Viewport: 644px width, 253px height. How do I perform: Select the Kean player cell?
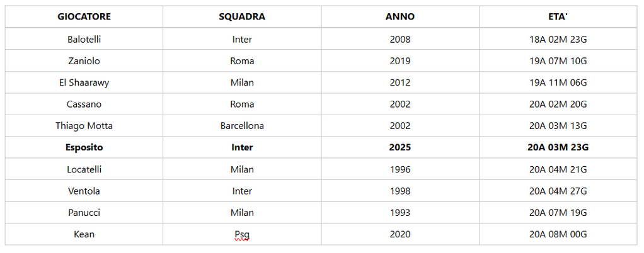[x=84, y=234]
